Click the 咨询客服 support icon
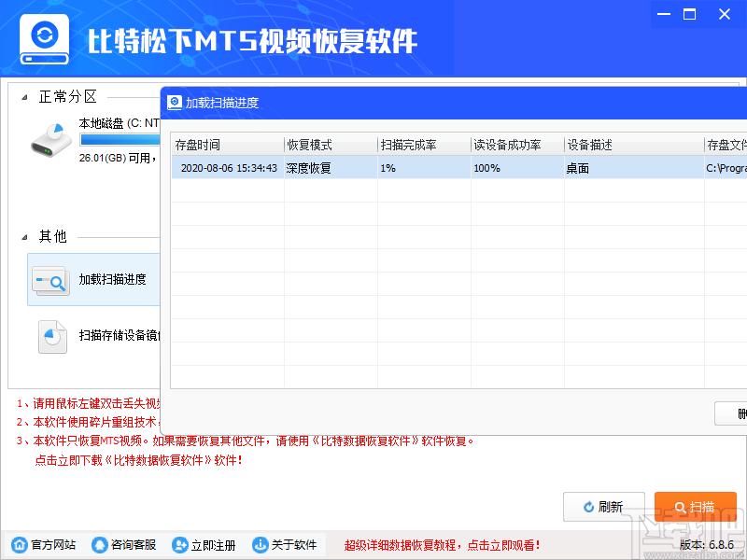This screenshot has height=560, width=747. (99, 544)
